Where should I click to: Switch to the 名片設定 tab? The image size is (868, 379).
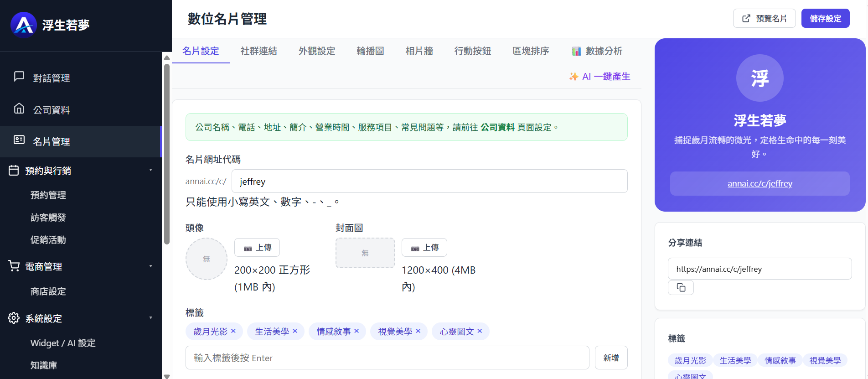[x=201, y=51]
